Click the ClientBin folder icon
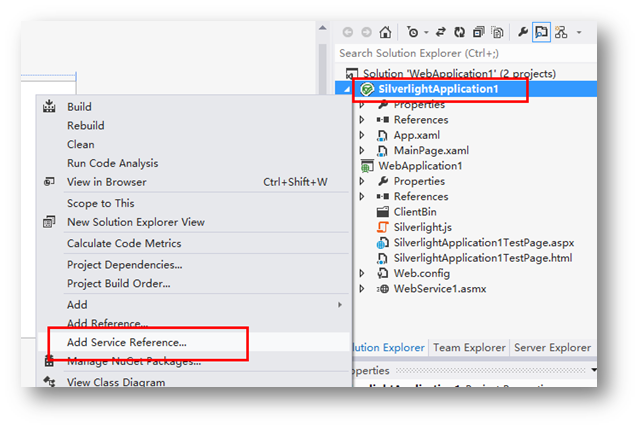This screenshot has height=429, width=639. (382, 212)
